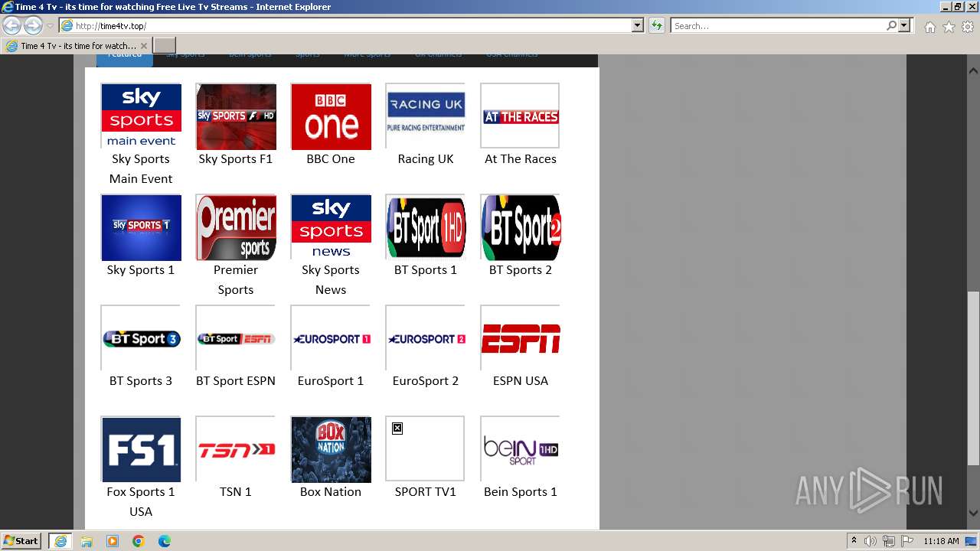Go back with the browser Back button

12,26
